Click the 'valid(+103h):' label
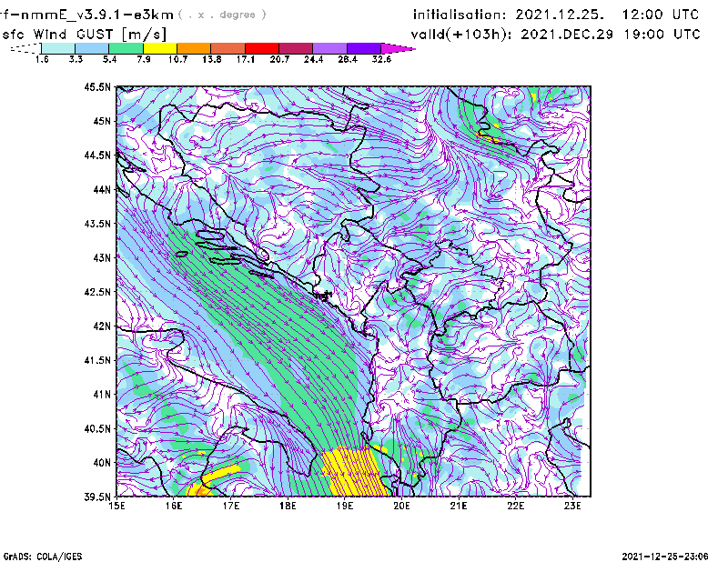 pos(463,35)
